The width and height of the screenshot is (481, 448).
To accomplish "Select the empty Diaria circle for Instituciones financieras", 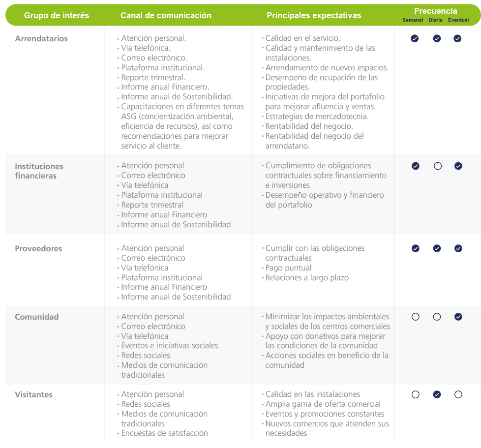I will tap(438, 166).
